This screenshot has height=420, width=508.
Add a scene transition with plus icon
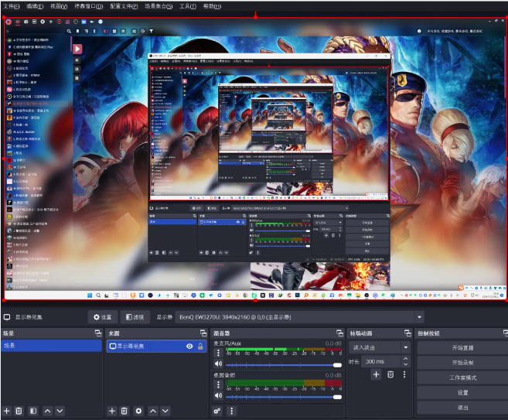(x=377, y=374)
